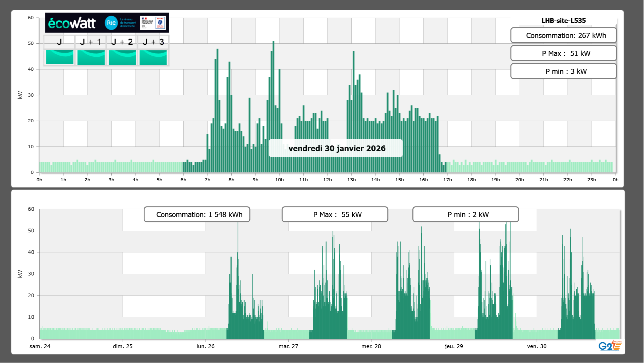The width and height of the screenshot is (644, 363).
Task: Click the P Max : 51 kW box
Action: 563,53
